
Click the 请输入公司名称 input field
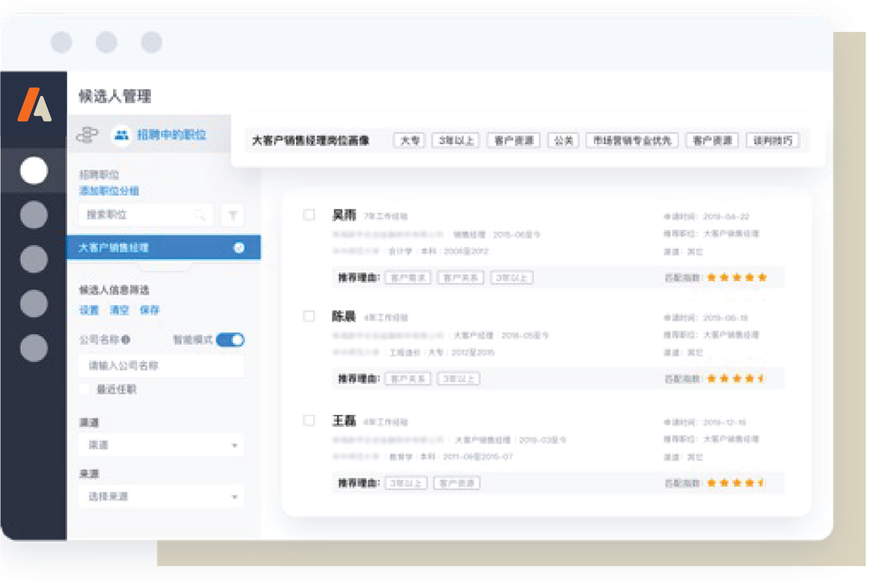coord(161,366)
